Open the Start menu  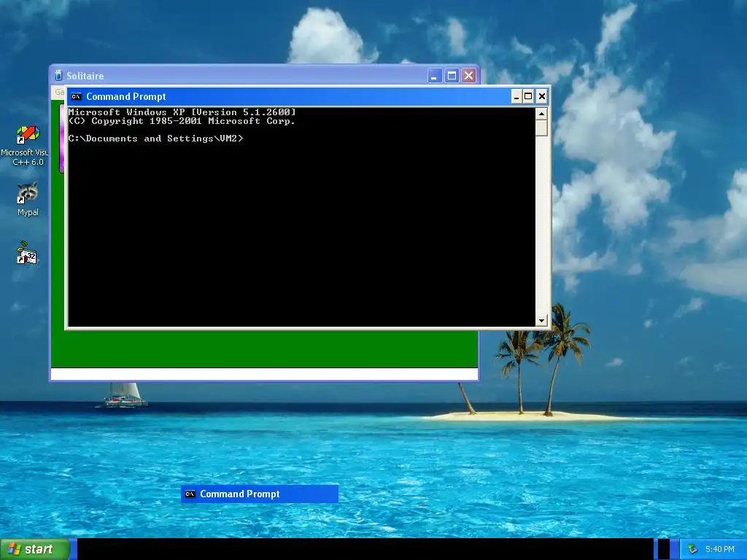click(x=35, y=549)
